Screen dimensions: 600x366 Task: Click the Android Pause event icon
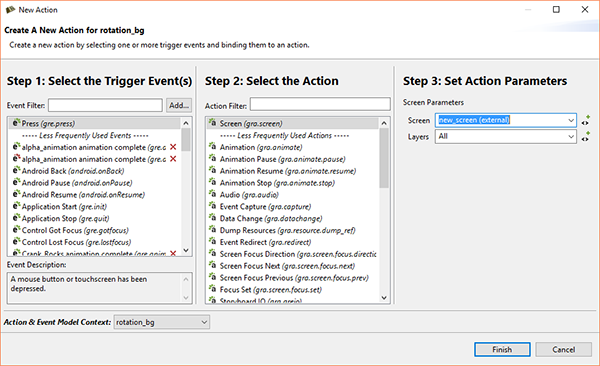[x=16, y=182]
